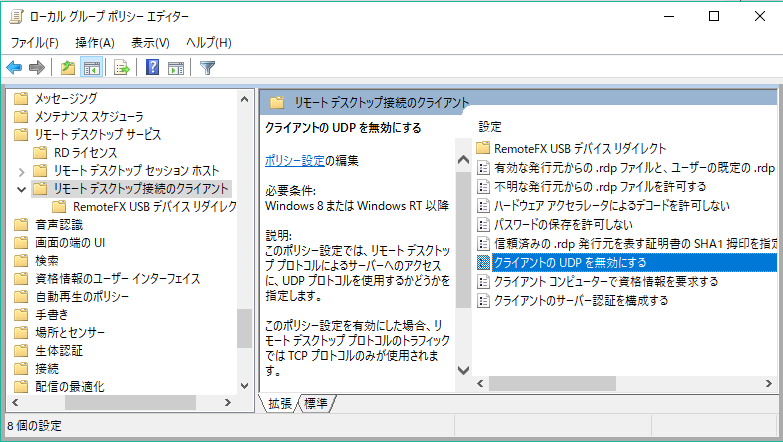
Task: Collapse リモート デスクトップ接続のクライアント node
Action: click(21, 189)
